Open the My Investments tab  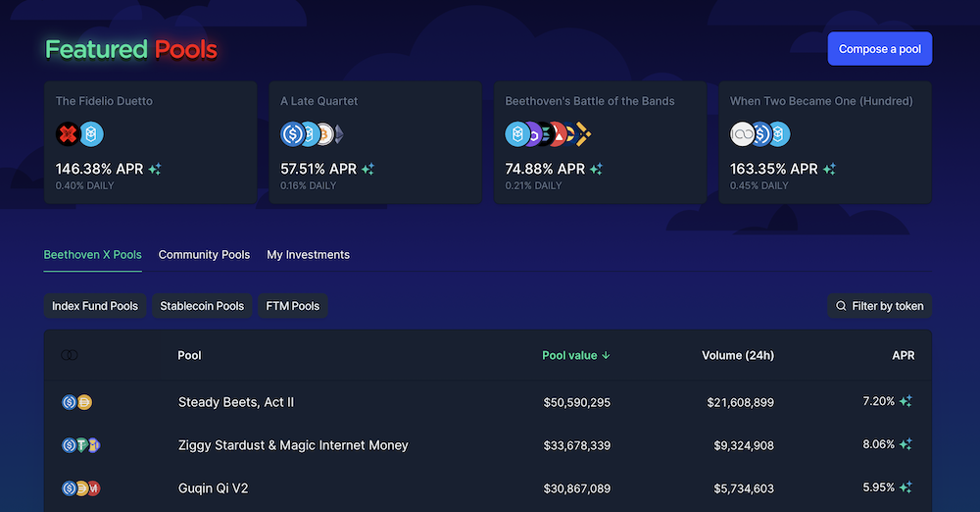point(308,255)
